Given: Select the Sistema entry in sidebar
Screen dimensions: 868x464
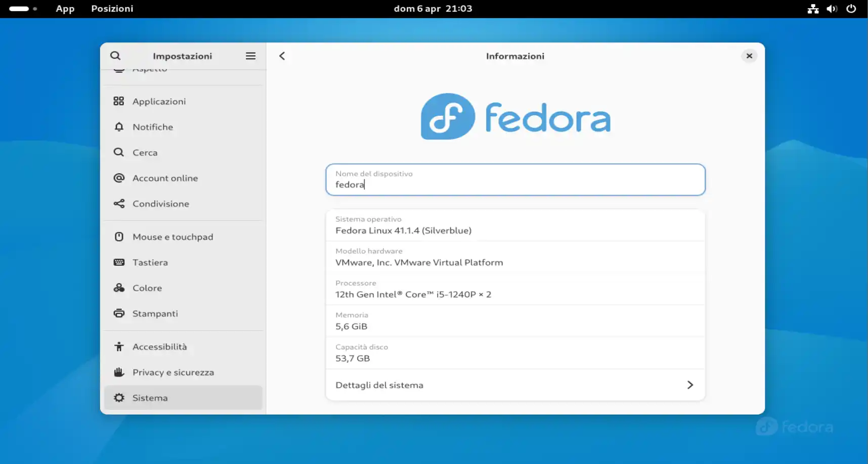Looking at the screenshot, I should click(183, 398).
